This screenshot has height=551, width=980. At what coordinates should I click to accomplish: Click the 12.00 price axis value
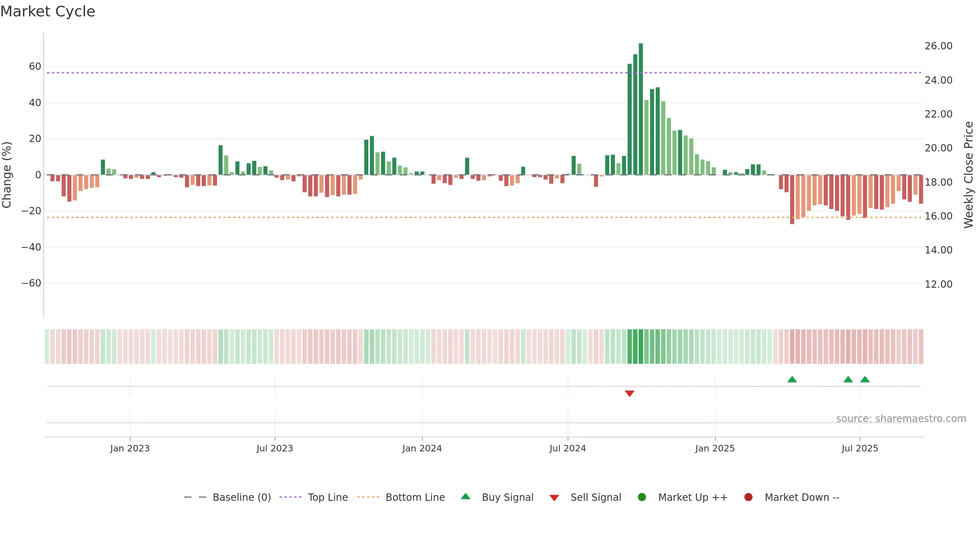point(939,284)
